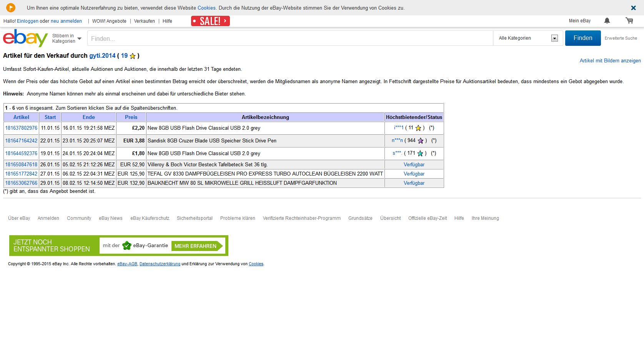Open eBay News footer link
The image size is (644, 348).
(x=111, y=218)
